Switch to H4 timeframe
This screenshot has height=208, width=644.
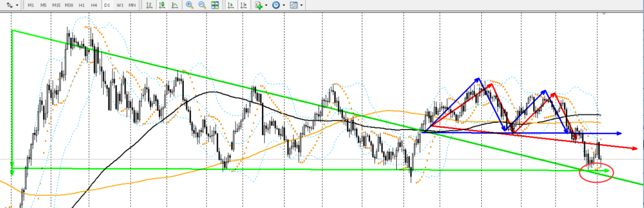pos(94,5)
